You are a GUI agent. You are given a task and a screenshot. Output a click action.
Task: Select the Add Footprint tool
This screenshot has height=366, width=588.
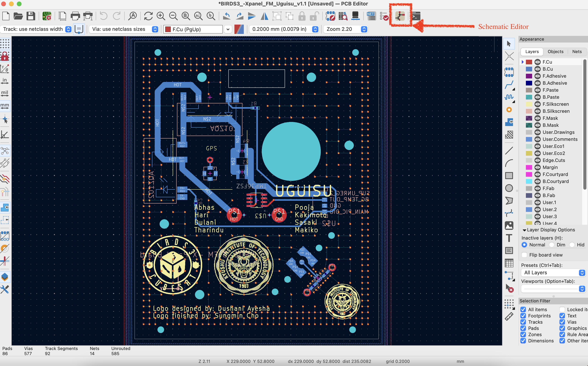coord(509,72)
